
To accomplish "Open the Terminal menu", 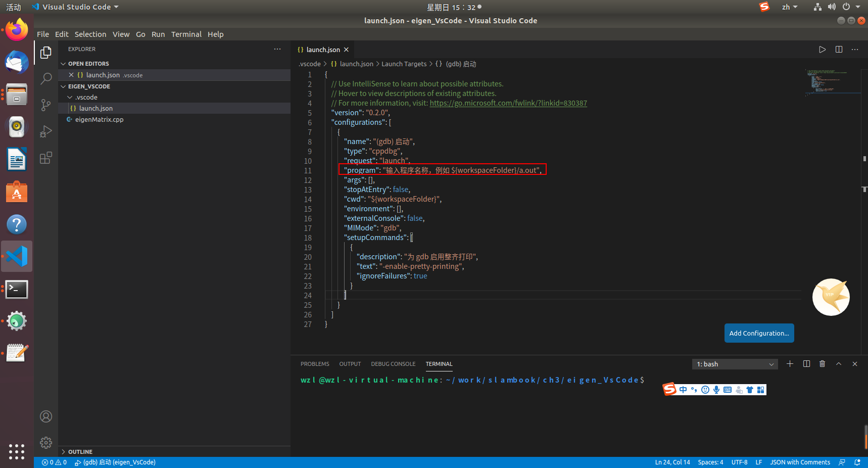I will 186,34.
